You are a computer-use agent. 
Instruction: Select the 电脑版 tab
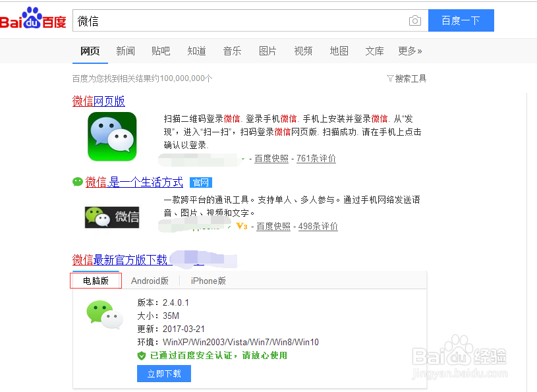[96, 280]
